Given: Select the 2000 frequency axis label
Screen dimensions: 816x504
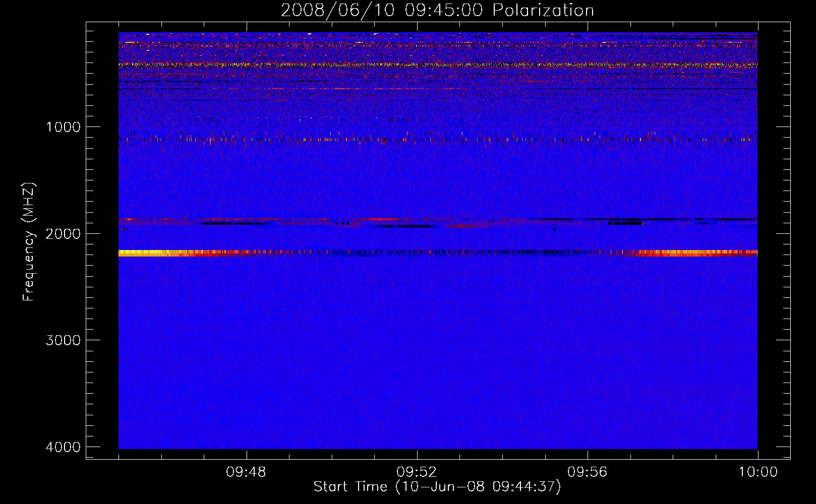Looking at the screenshot, I should [63, 234].
